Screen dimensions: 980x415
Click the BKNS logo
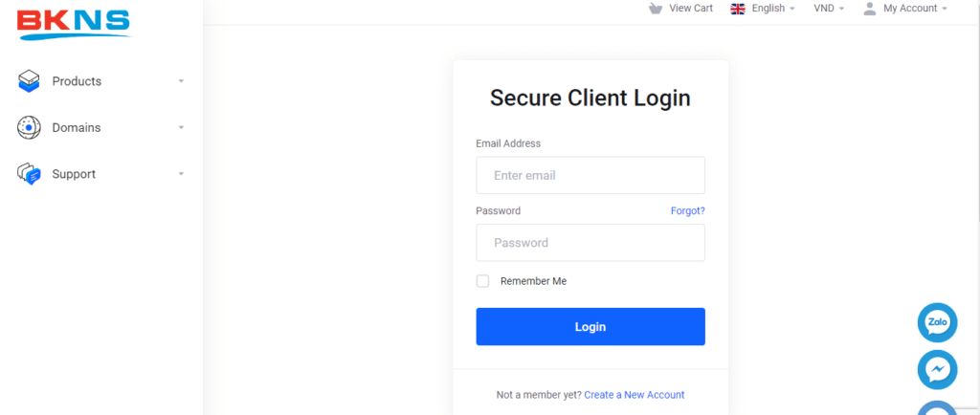pyautogui.click(x=75, y=24)
